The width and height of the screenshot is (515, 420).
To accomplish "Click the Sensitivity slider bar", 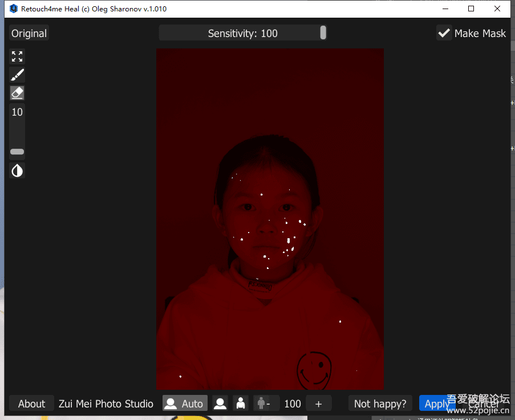I will coord(242,33).
